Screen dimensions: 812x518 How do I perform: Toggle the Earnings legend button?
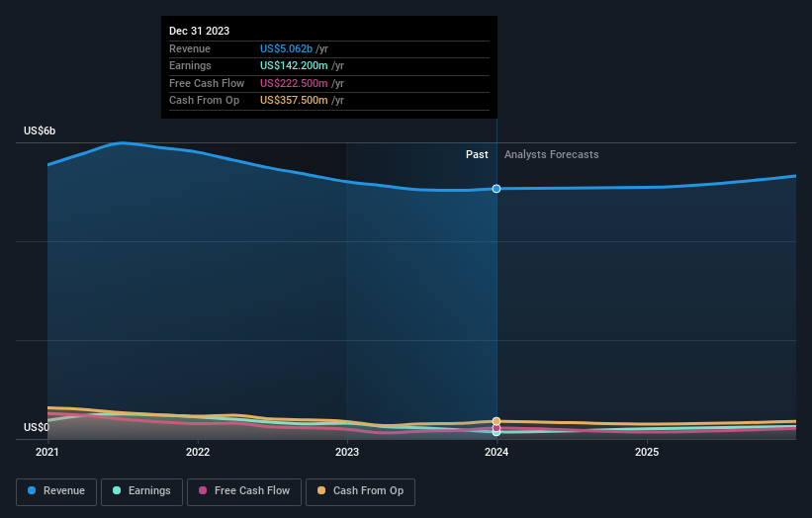coord(141,491)
